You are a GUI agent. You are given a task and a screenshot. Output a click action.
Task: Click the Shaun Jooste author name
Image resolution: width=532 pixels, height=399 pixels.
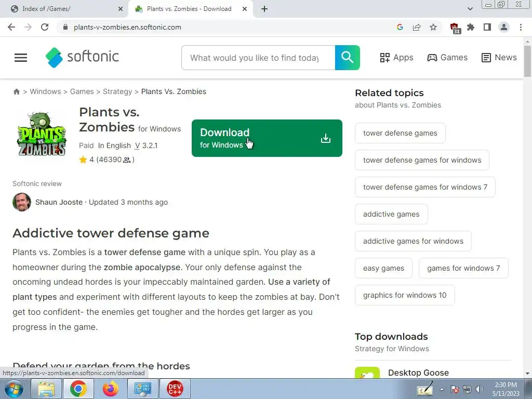[59, 202]
